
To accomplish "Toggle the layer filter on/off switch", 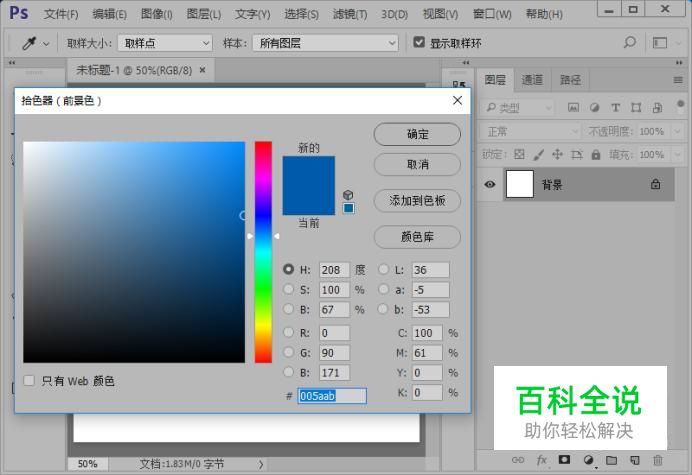I will [680, 106].
